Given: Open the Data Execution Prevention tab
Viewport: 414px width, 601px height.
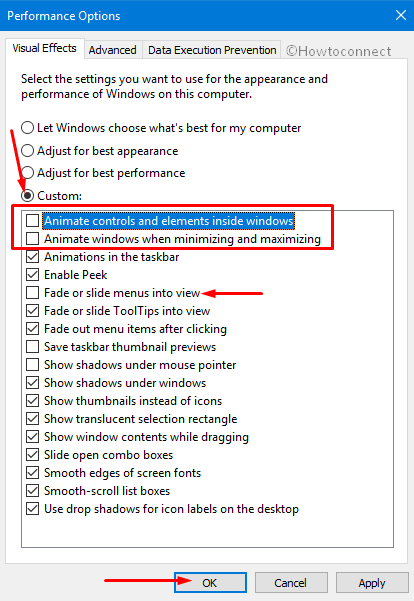Looking at the screenshot, I should pyautogui.click(x=212, y=50).
